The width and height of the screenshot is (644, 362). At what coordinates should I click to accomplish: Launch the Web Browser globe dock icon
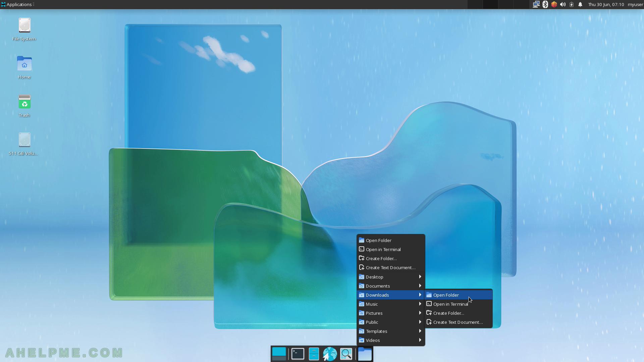click(x=330, y=354)
